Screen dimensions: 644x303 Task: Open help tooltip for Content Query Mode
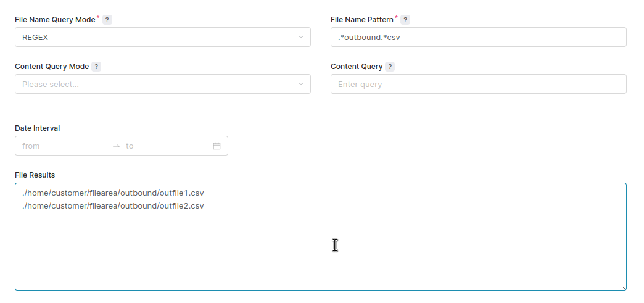[x=97, y=67]
